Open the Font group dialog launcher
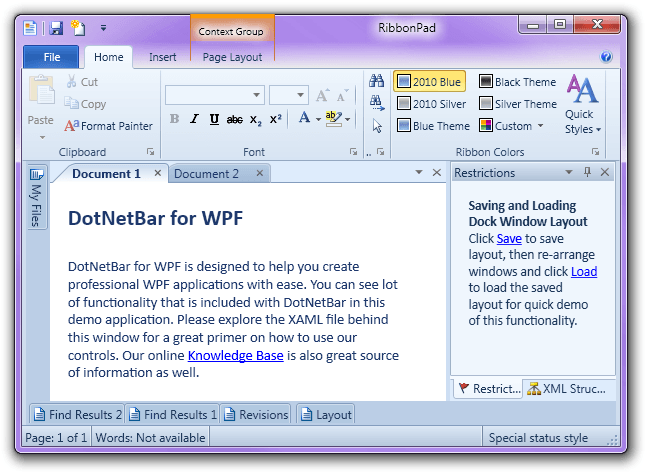This screenshot has width=646, height=472. (x=353, y=152)
